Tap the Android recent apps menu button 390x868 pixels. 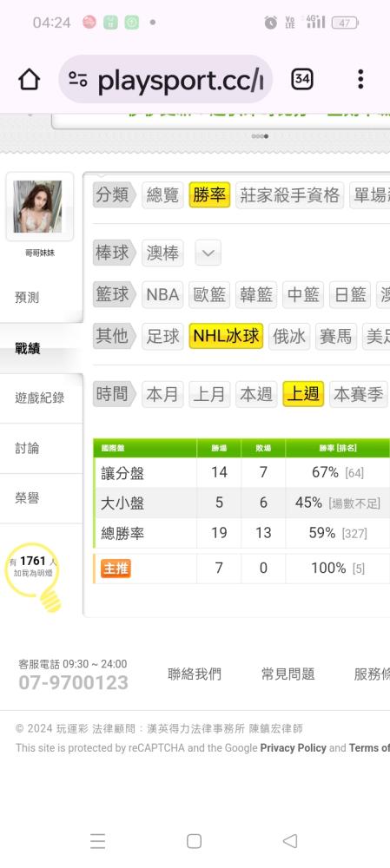(97, 841)
